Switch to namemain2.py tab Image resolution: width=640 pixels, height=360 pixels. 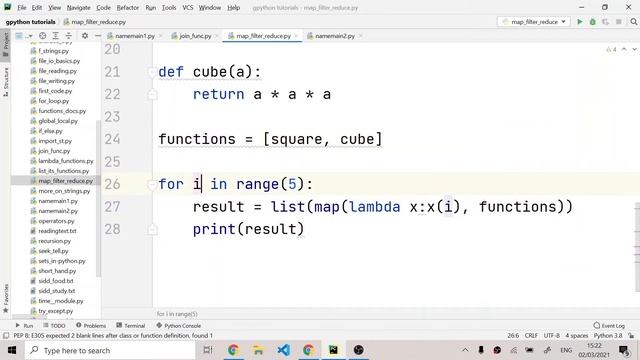click(334, 36)
